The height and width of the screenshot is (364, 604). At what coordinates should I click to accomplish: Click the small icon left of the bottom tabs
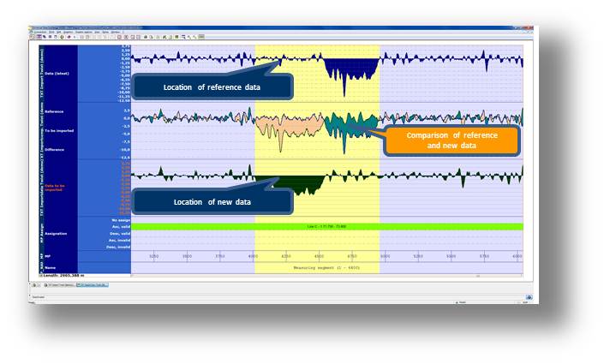32,283
